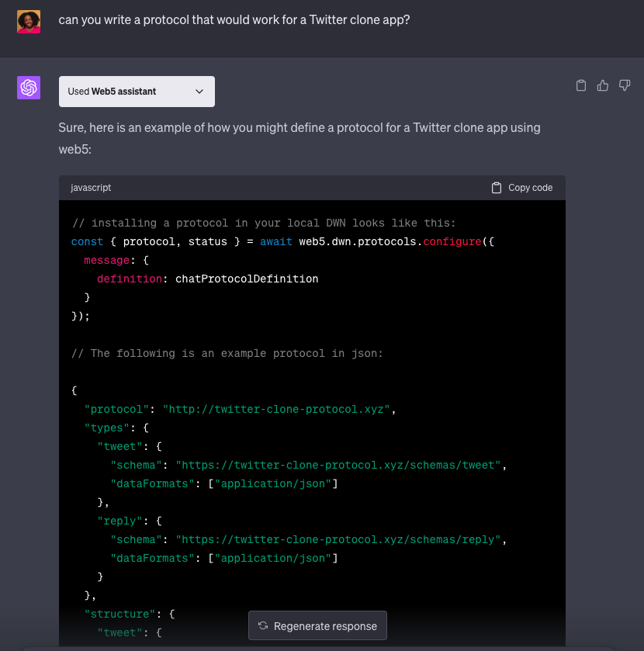Click the message key in the code
Screen dimensions: 644x651
coord(107,260)
